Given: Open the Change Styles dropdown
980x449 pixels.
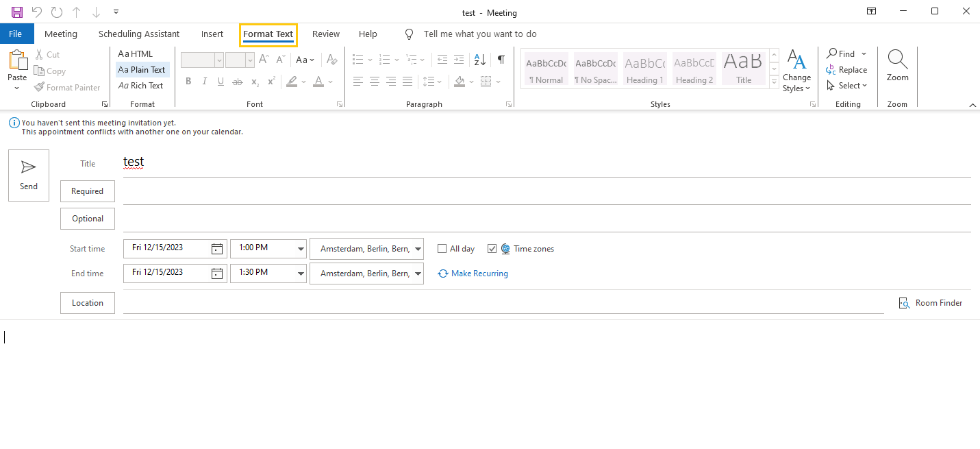Looking at the screenshot, I should coord(796,71).
